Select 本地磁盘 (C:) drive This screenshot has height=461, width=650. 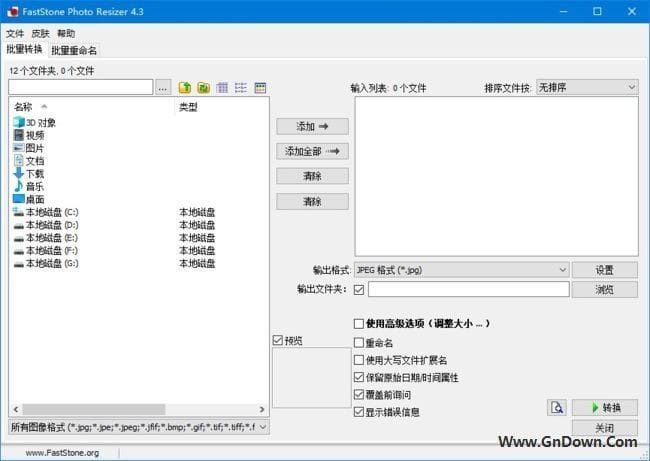46,212
